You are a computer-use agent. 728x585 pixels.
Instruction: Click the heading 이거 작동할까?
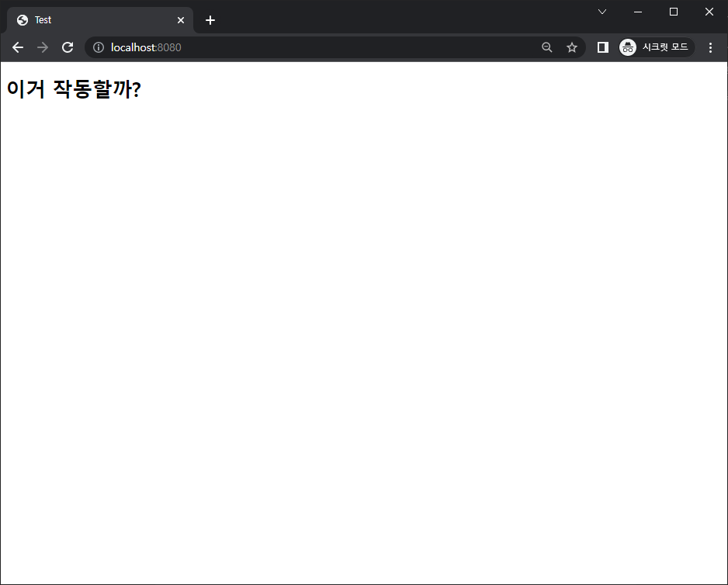pyautogui.click(x=74, y=88)
